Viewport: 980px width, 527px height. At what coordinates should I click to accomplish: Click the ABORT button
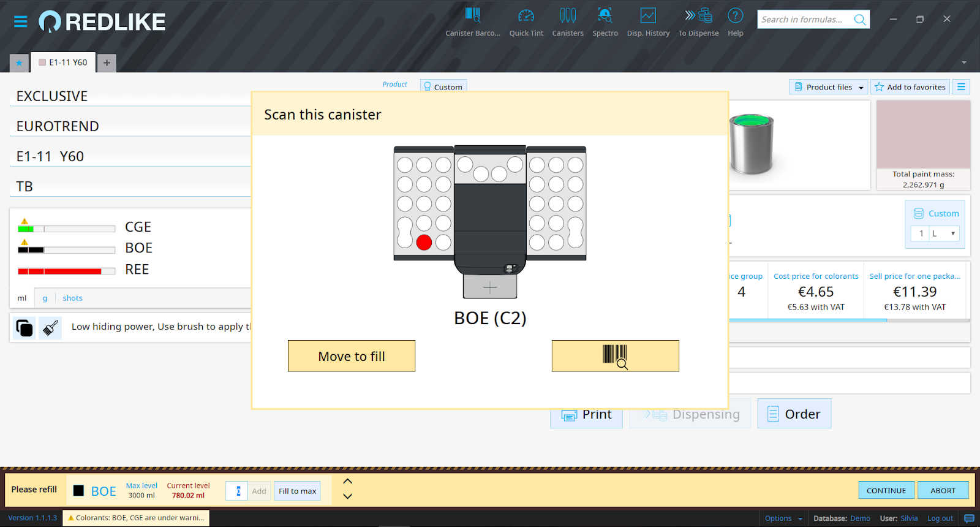[943, 490]
